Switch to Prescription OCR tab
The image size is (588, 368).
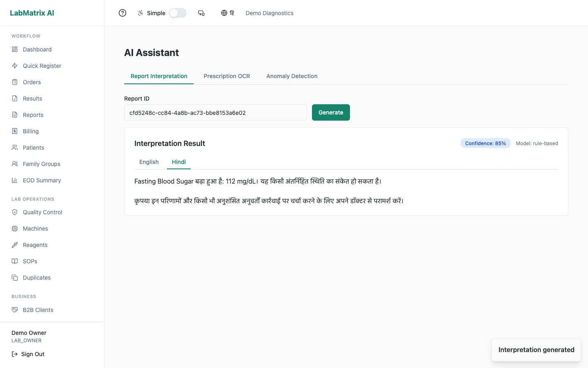click(x=227, y=76)
